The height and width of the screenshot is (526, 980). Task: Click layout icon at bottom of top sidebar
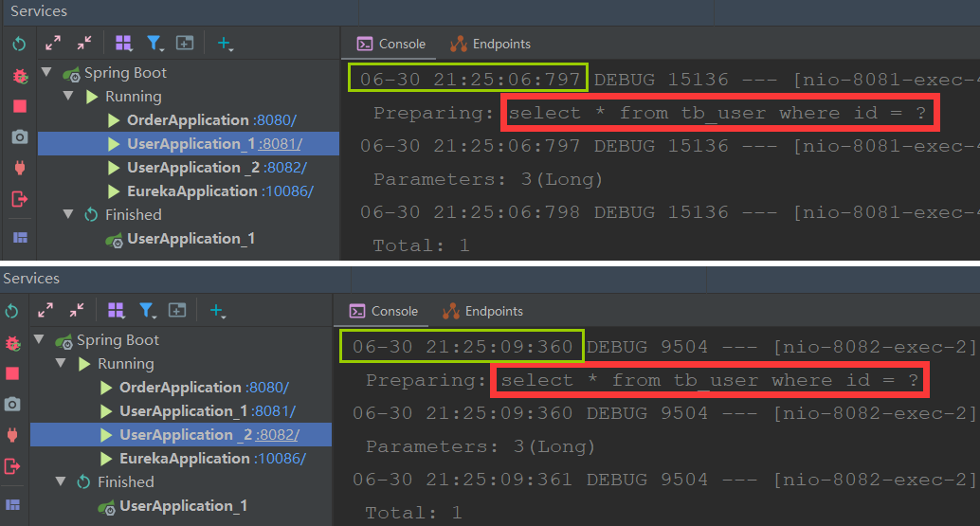coord(20,237)
